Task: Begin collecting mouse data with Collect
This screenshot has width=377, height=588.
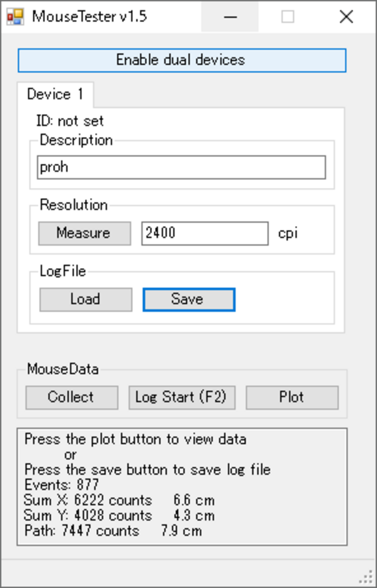Action: 72,397
